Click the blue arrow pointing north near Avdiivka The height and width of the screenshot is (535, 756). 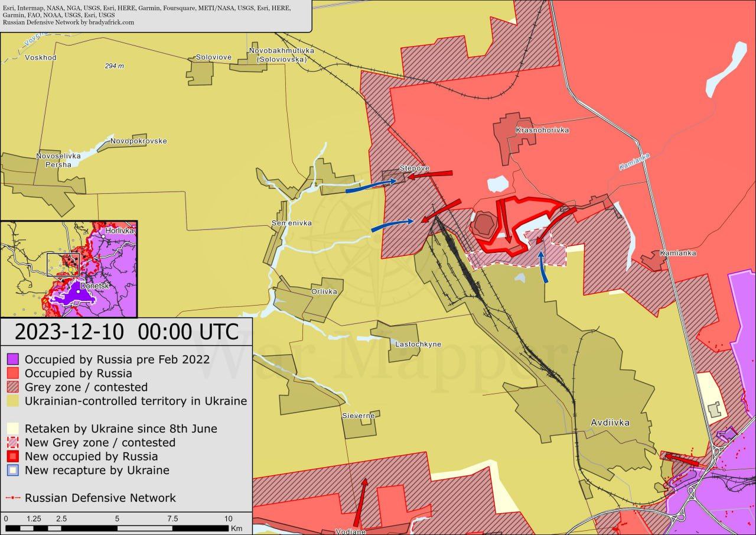click(x=543, y=268)
